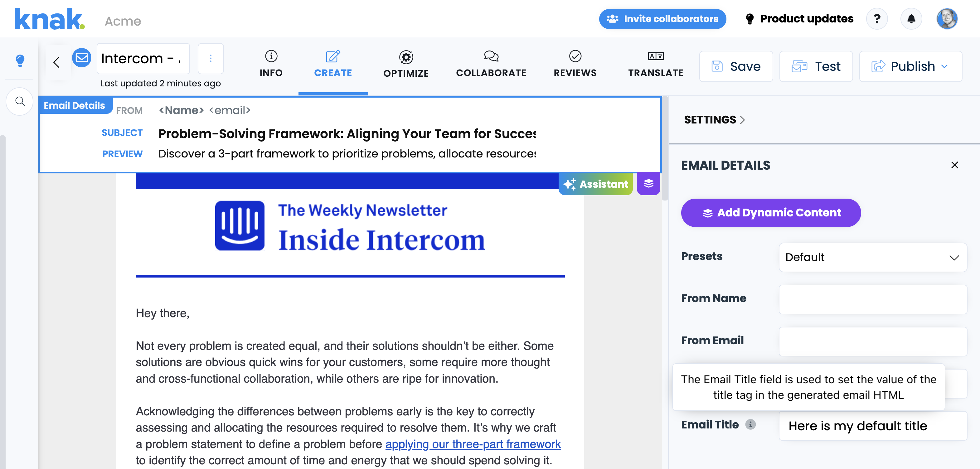Open the REVIEWS tab
980x469 pixels.
click(575, 64)
